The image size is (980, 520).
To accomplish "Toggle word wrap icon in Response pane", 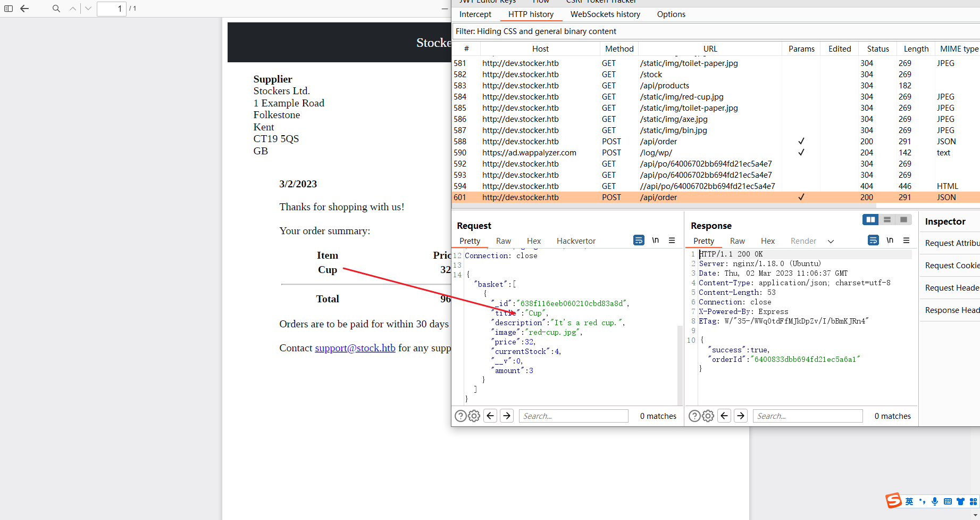I will click(873, 241).
